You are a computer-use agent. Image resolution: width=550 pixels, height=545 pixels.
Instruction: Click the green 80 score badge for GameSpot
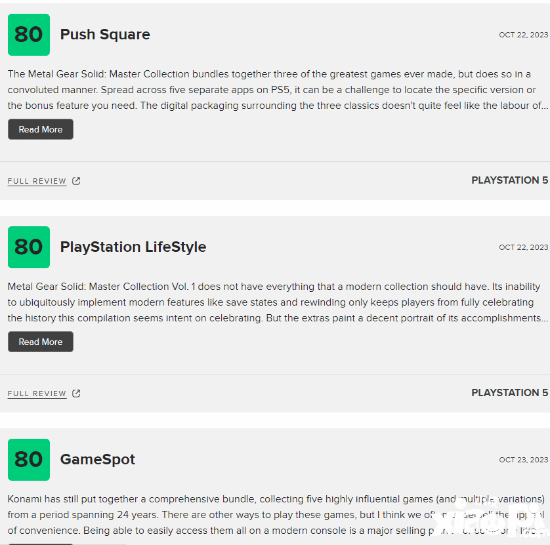click(29, 459)
